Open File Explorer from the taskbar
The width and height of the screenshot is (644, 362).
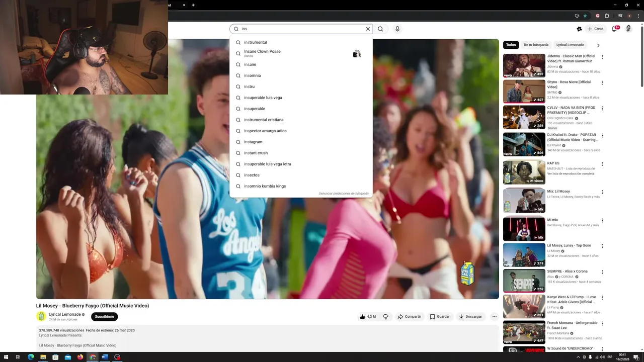[x=43, y=357]
